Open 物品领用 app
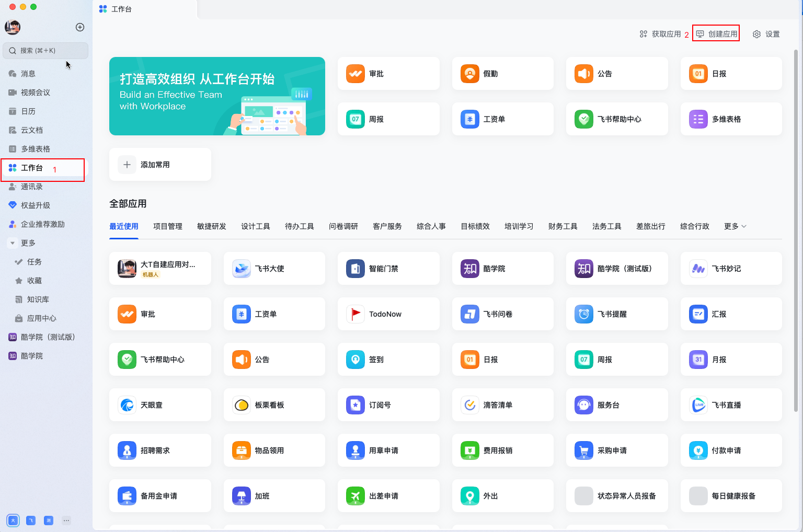The width and height of the screenshot is (803, 532). coord(274,450)
